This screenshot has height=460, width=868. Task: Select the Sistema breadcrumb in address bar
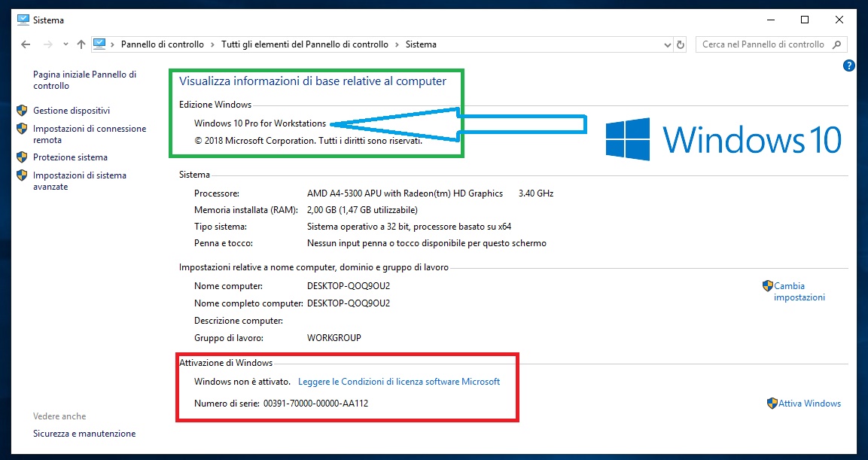(x=421, y=44)
